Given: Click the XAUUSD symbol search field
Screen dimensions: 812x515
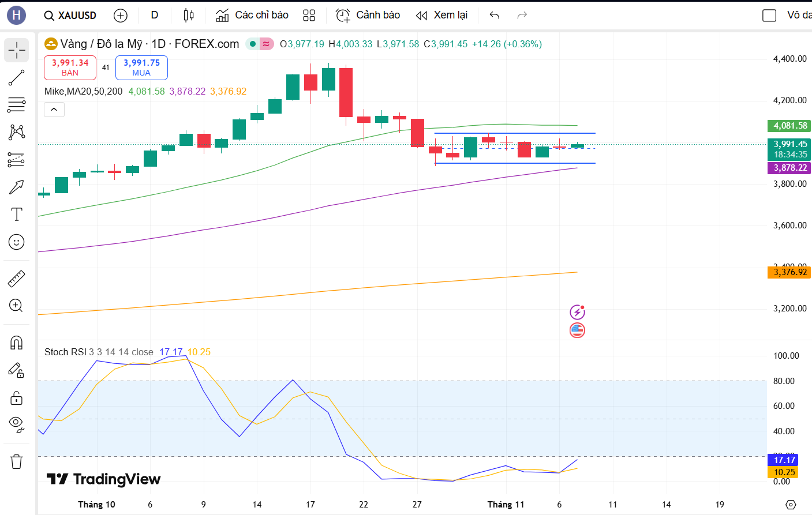Looking at the screenshot, I should click(70, 16).
